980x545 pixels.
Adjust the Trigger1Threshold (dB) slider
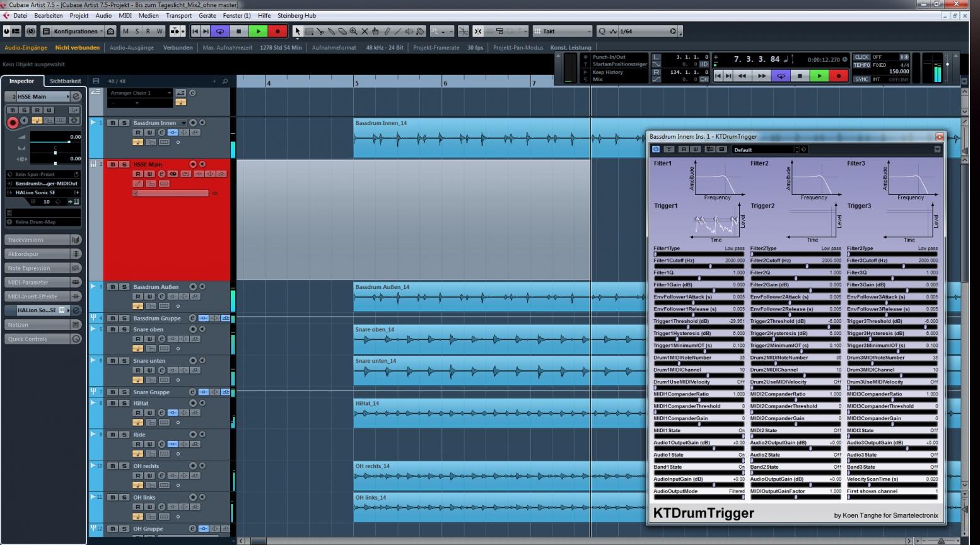click(x=699, y=327)
